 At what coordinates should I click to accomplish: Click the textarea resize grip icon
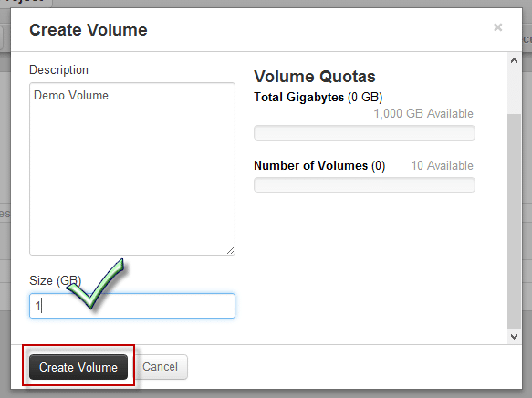(230, 251)
